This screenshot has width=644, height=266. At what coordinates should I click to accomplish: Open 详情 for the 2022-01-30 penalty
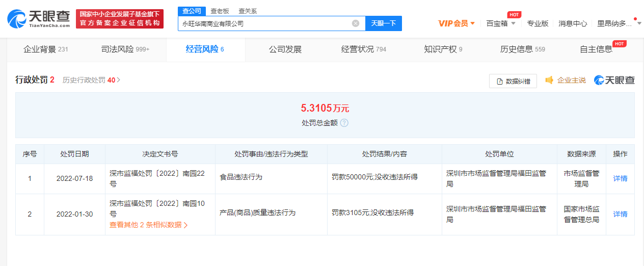point(620,214)
